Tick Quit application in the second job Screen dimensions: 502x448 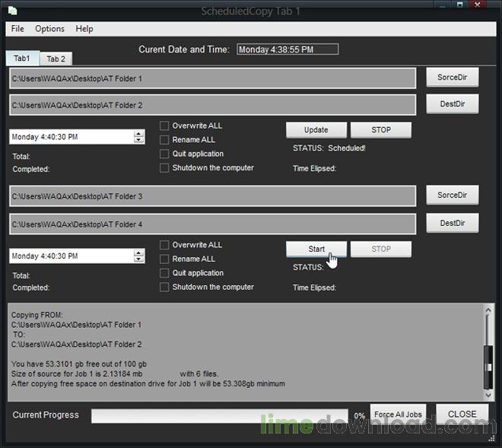pyautogui.click(x=164, y=273)
